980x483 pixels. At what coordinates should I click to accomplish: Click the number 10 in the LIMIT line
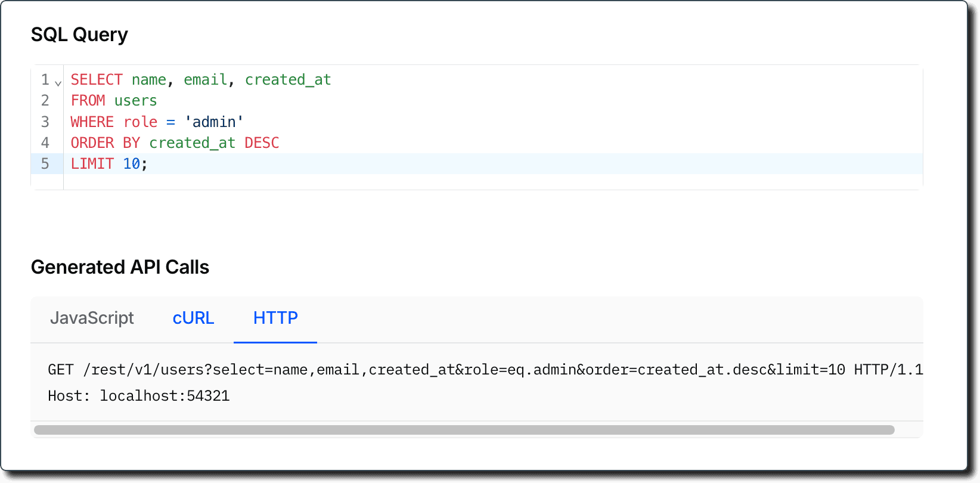click(x=132, y=164)
